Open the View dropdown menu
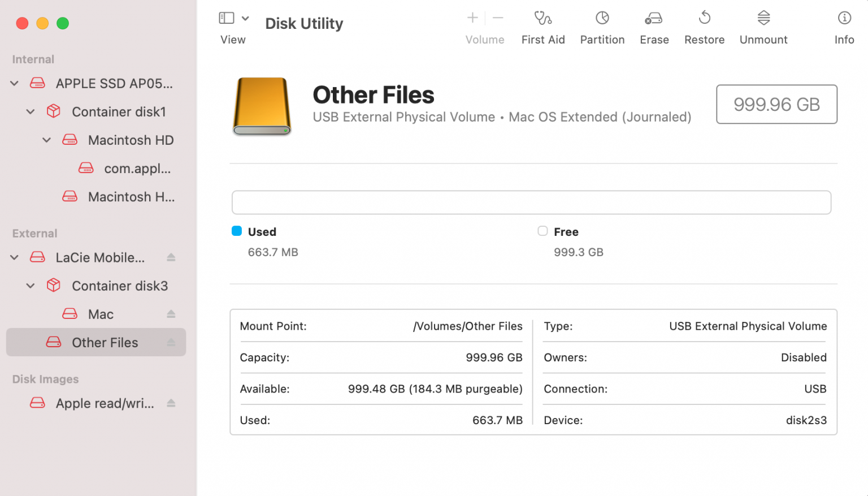Viewport: 868px width, 496px height. [245, 18]
